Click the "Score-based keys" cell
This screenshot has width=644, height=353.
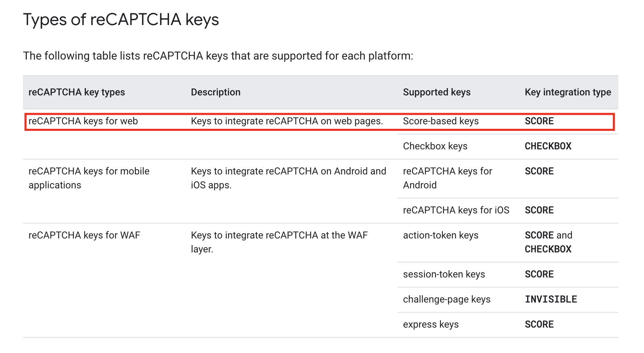tap(441, 121)
